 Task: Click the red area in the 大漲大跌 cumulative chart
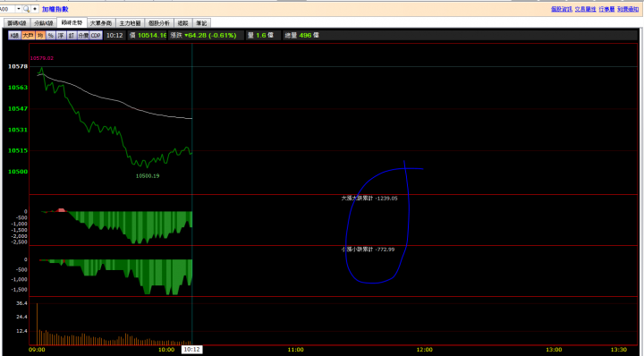point(61,210)
